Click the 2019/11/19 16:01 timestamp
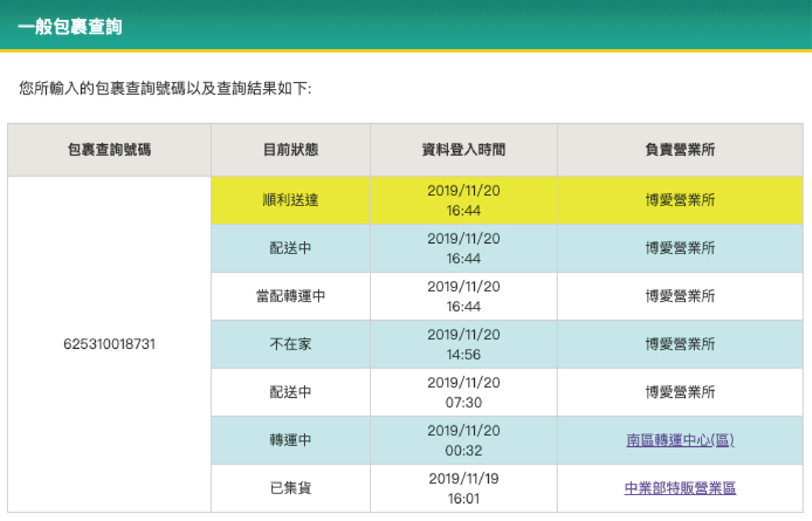The width and height of the screenshot is (812, 521). tap(464, 488)
